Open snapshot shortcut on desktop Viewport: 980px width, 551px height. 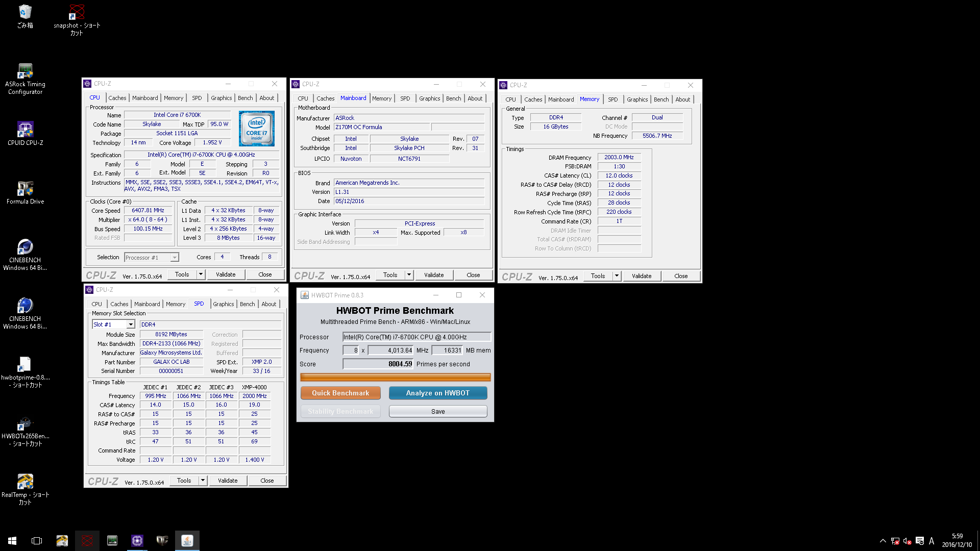77,20
